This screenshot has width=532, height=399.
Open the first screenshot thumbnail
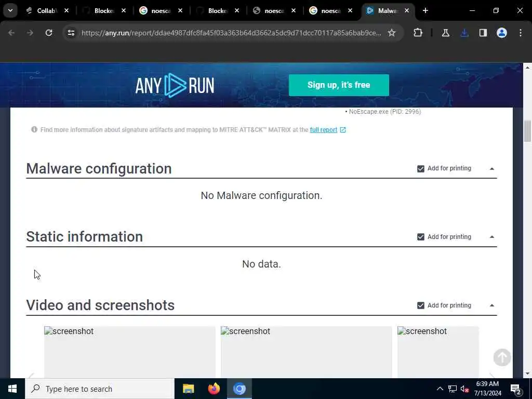point(129,352)
